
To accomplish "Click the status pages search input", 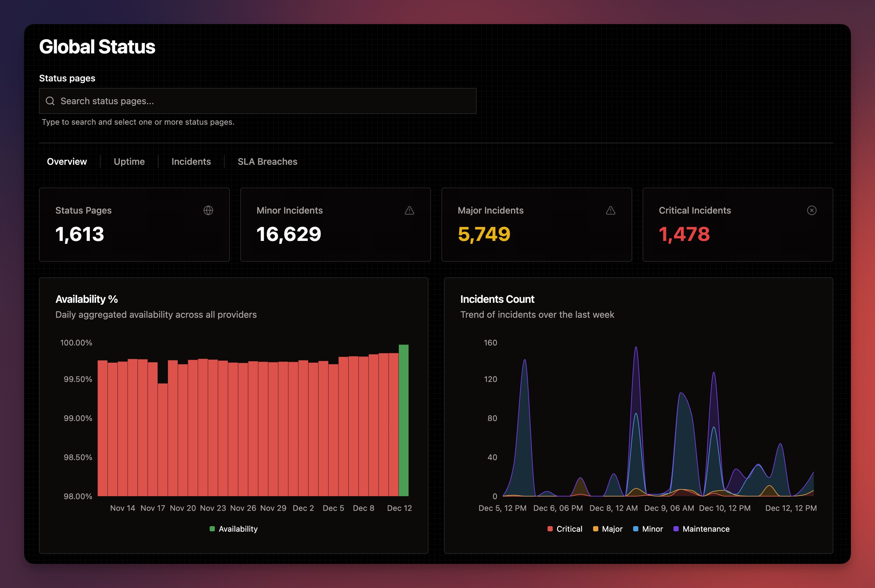I will coord(258,101).
